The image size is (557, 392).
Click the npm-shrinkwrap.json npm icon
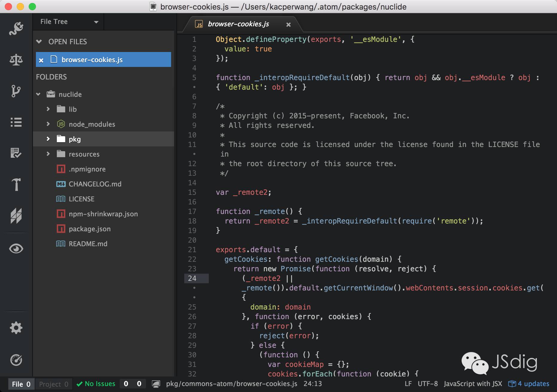tap(61, 214)
